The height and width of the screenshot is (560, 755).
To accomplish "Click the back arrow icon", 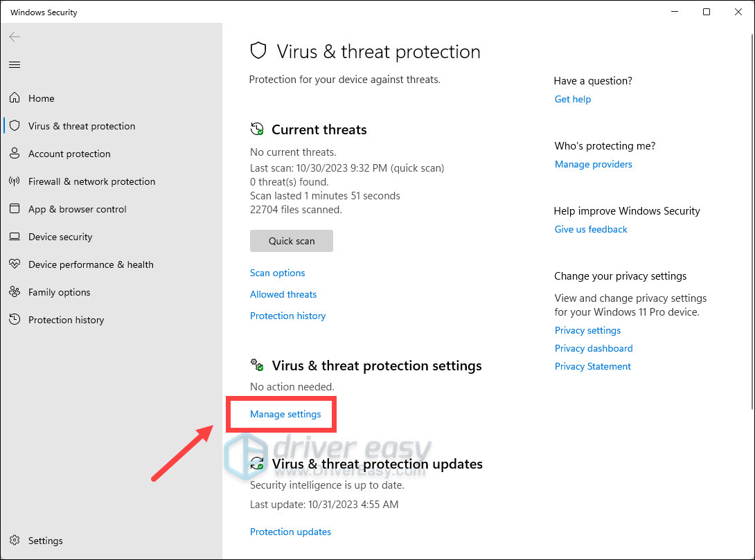I will click(x=15, y=37).
